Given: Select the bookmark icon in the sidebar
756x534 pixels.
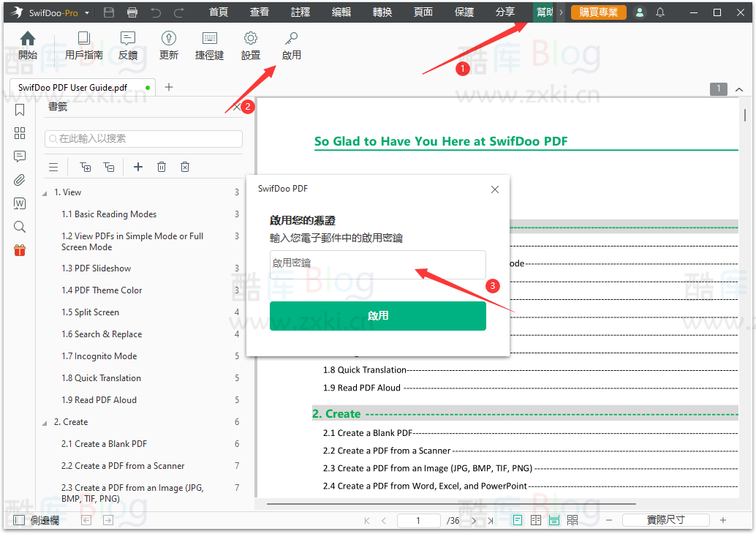Looking at the screenshot, I should (x=20, y=110).
